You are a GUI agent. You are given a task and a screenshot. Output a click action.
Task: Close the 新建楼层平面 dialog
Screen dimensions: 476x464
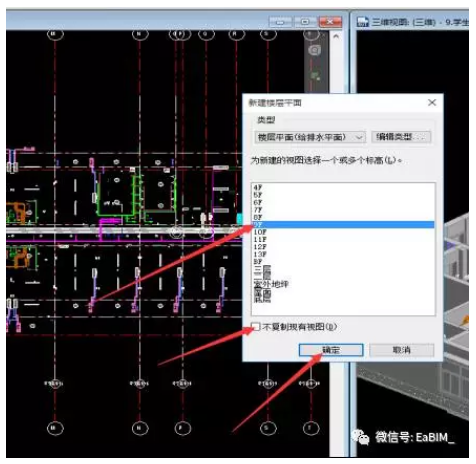[x=432, y=102]
